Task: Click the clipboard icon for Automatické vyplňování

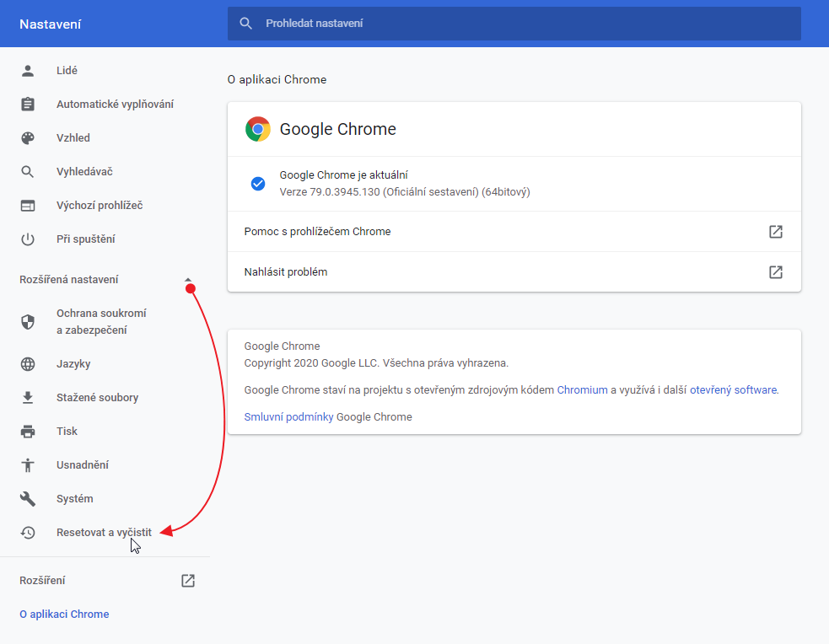Action: [28, 104]
